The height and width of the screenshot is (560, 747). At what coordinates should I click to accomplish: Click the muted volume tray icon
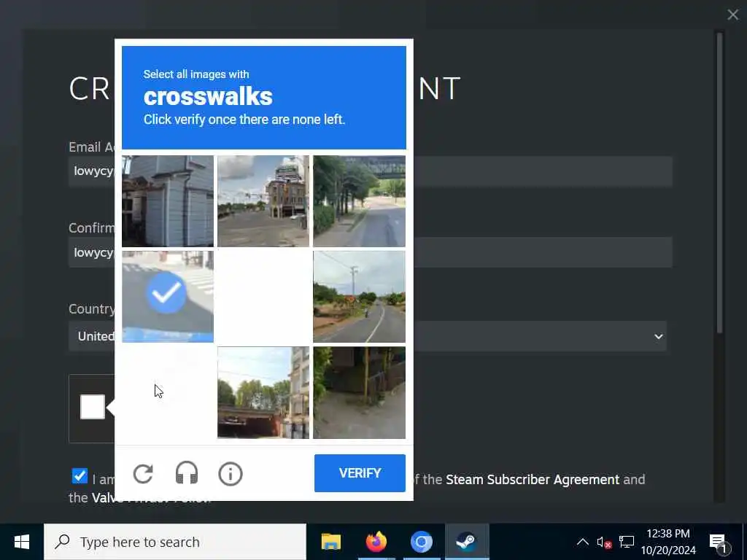coord(604,542)
